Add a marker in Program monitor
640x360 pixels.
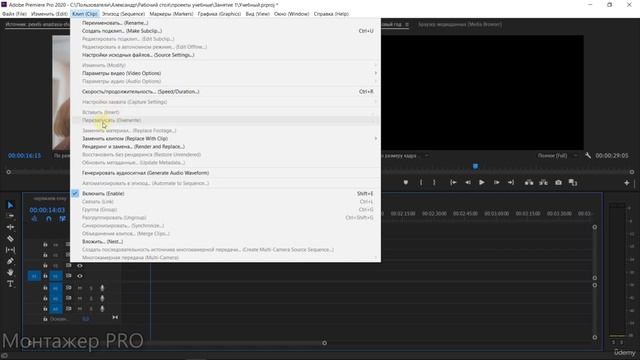tap(406, 182)
